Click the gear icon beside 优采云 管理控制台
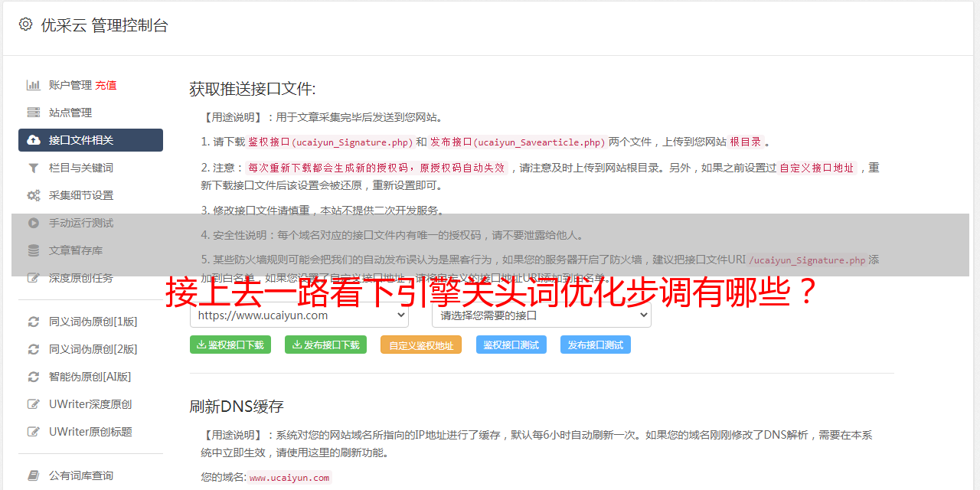Image resolution: width=980 pixels, height=490 pixels. [25, 24]
